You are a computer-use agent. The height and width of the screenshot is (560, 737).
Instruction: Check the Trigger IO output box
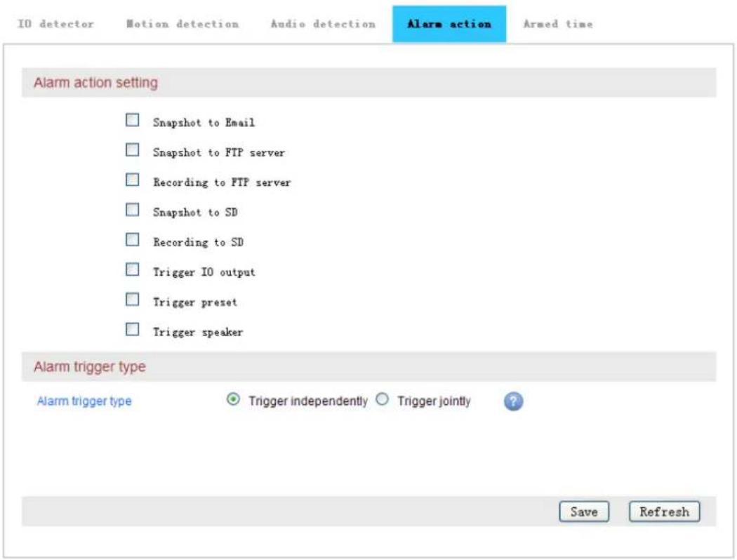tap(133, 269)
